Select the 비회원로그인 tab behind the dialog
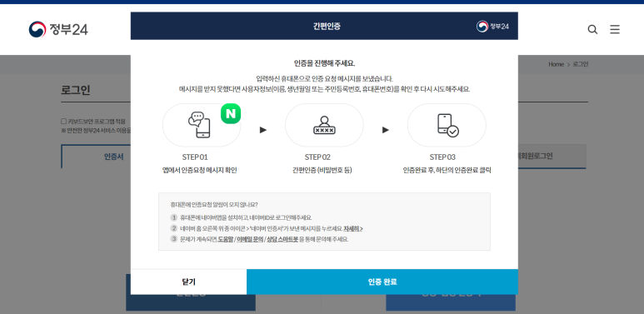 552,157
